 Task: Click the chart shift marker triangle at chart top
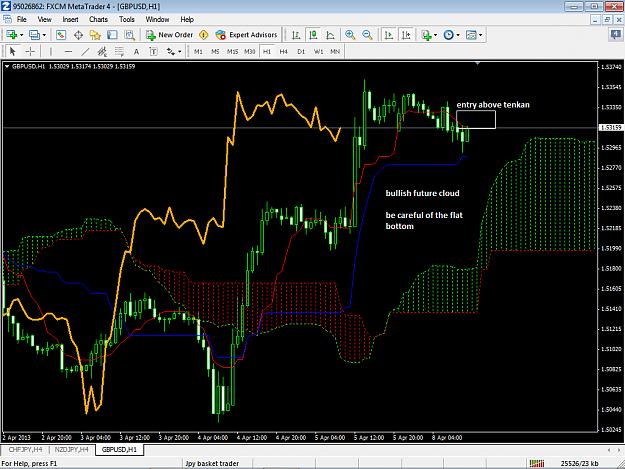point(478,63)
